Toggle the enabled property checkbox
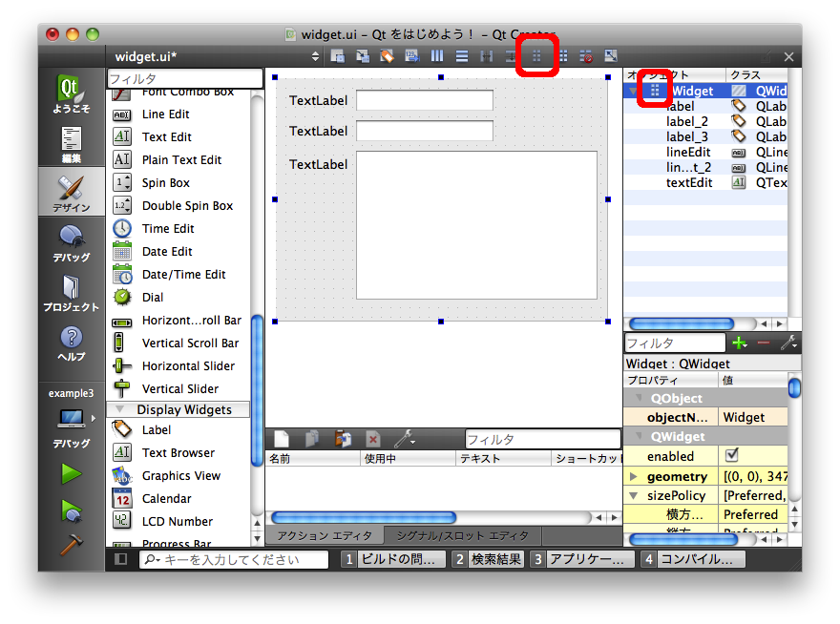This screenshot has width=840, height=624. coord(732,456)
